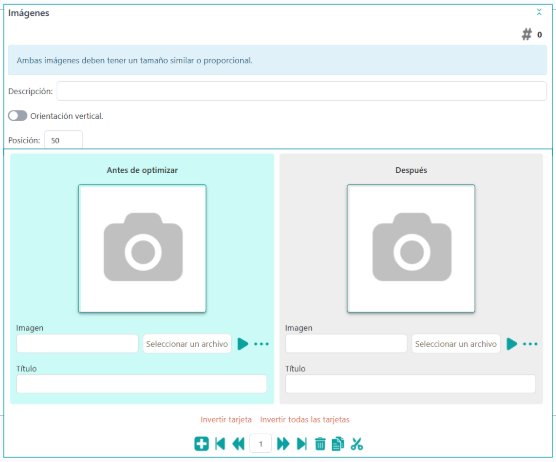Jump to the last card
This screenshot has height=462, width=556.
pos(301,444)
